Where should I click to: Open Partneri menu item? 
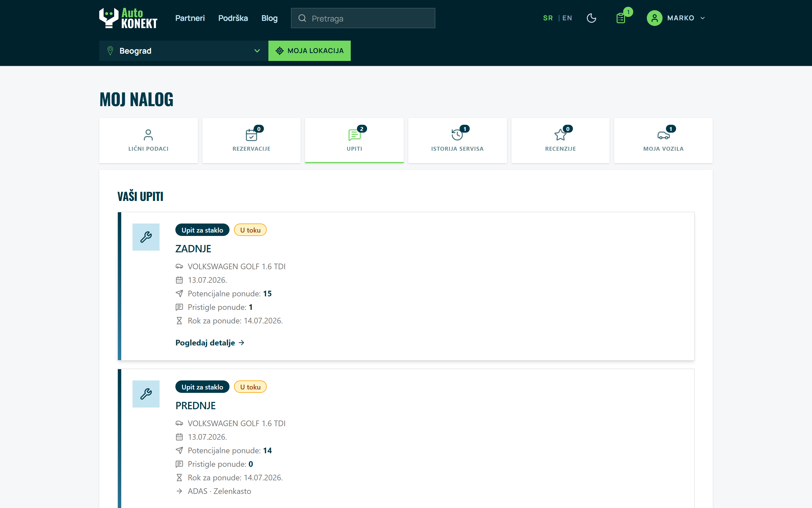190,18
